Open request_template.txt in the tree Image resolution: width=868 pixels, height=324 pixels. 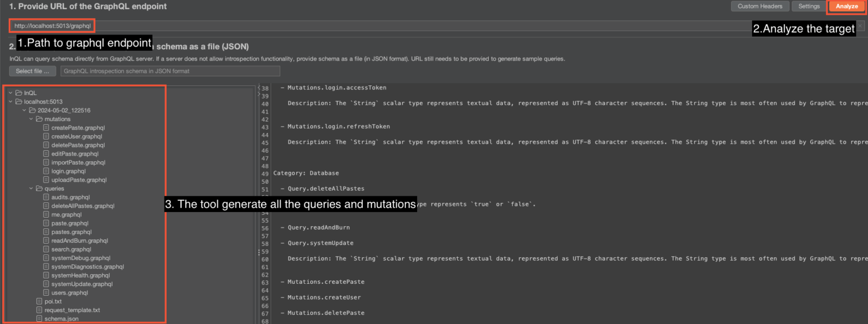pos(72,310)
